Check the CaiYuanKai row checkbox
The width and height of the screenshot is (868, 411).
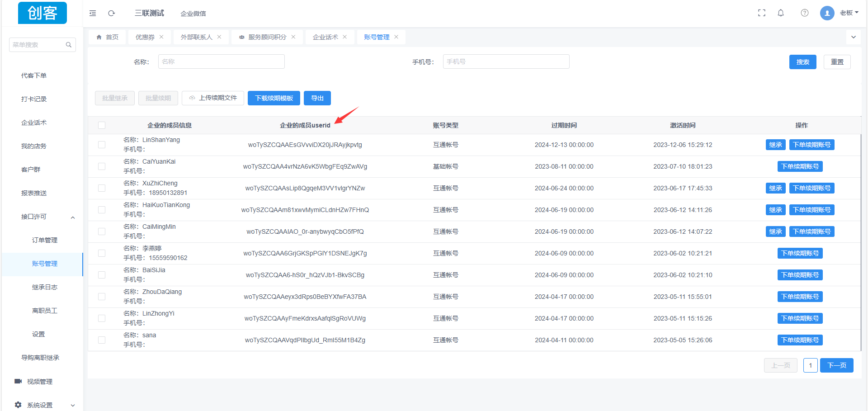(x=102, y=166)
